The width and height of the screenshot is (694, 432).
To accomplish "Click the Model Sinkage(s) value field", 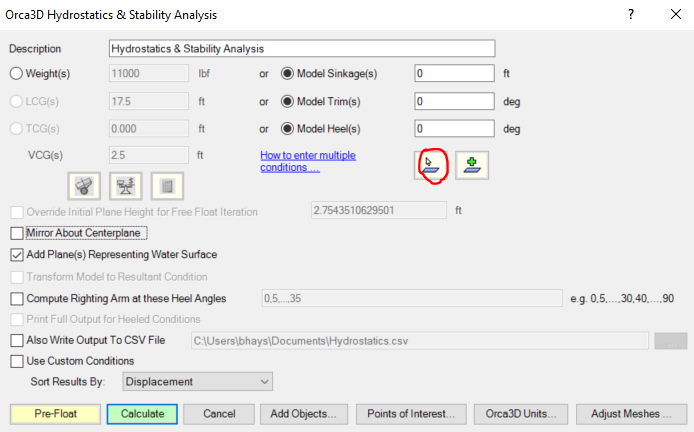I will (x=455, y=73).
